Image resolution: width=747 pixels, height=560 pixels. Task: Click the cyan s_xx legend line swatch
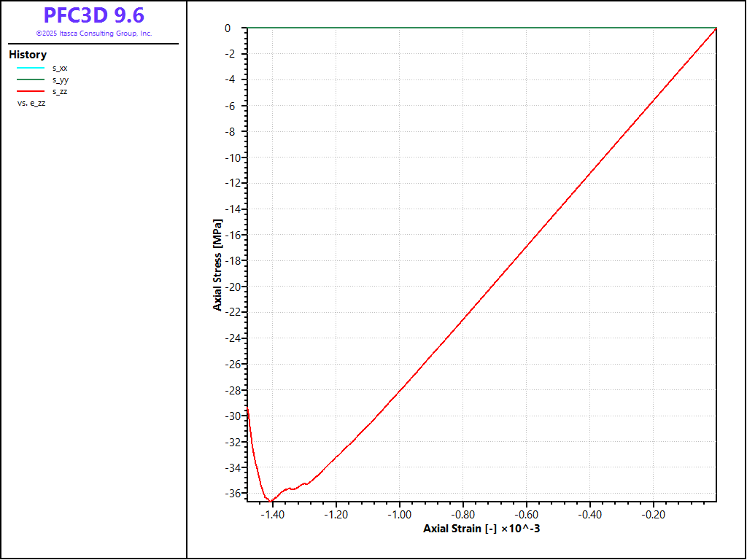click(x=31, y=68)
